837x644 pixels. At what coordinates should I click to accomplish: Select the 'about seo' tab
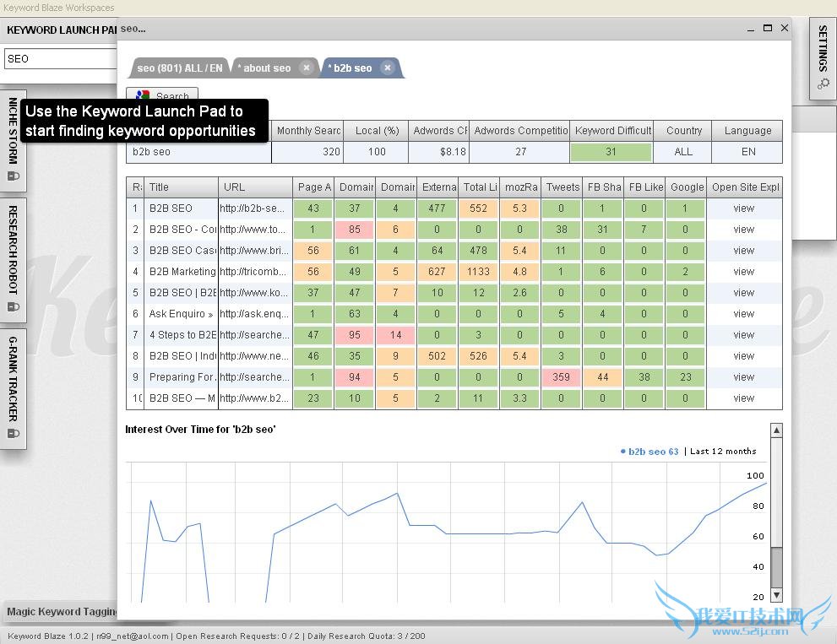266,68
